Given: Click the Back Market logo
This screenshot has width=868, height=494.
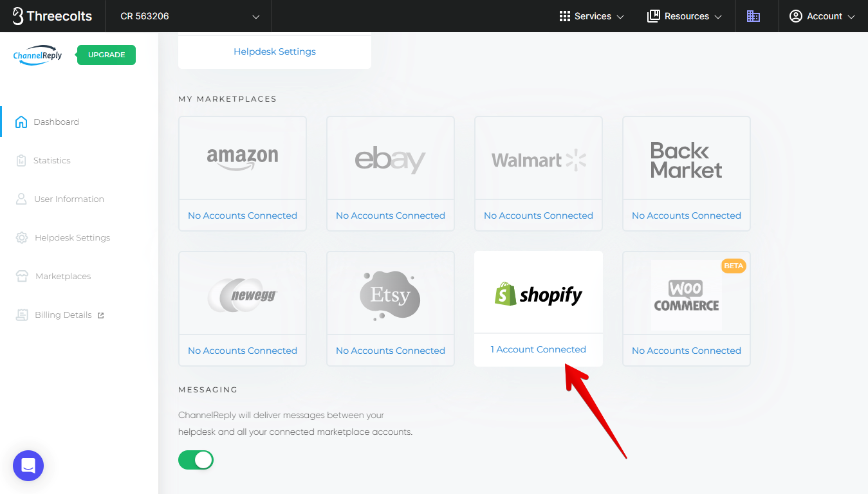Looking at the screenshot, I should pos(686,160).
